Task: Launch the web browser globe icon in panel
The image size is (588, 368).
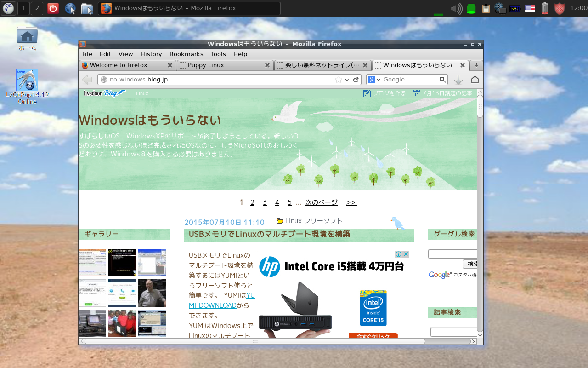Action: tap(70, 8)
